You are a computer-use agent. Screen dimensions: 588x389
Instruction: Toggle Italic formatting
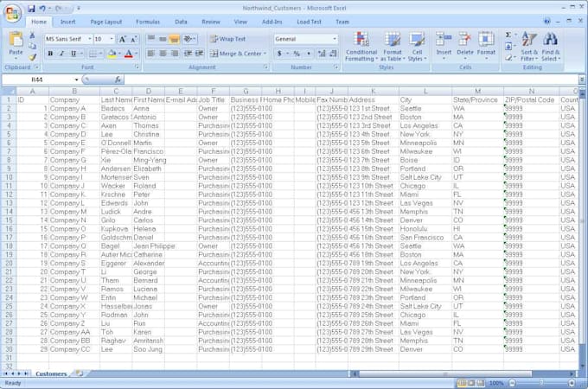(62, 54)
